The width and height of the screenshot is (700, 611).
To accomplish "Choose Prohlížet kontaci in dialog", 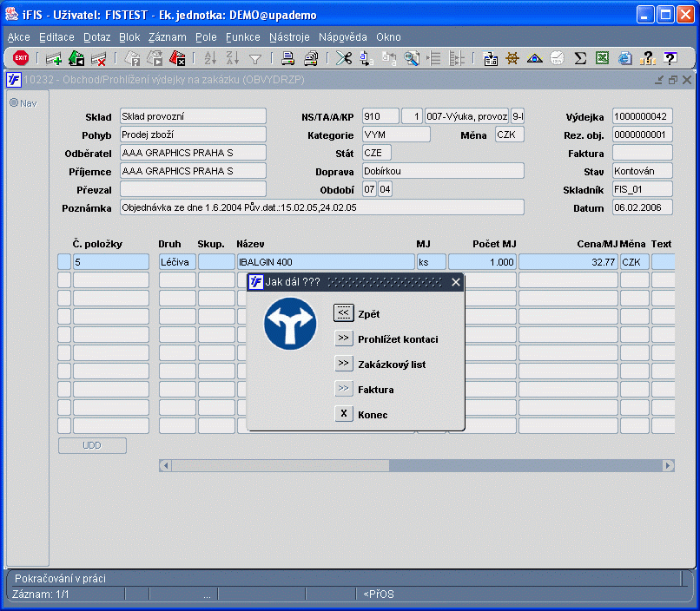I will 344,338.
